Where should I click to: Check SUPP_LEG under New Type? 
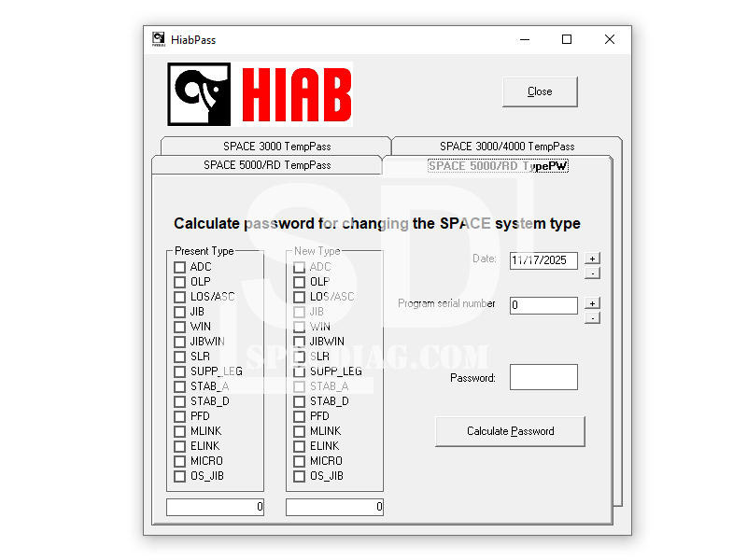tap(300, 371)
